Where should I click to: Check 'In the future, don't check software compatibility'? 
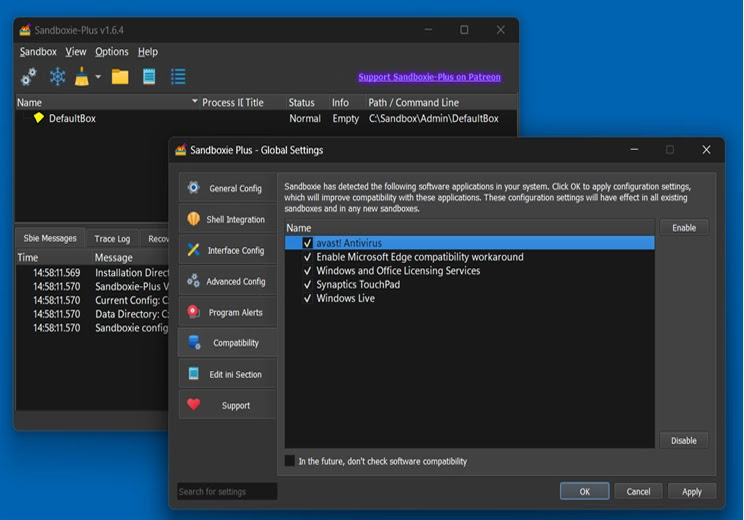[x=289, y=461]
